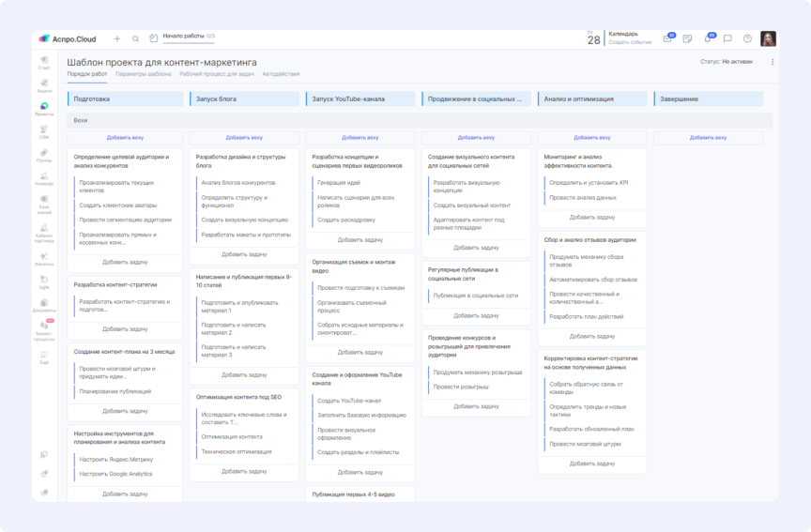
Task: Click Создать событие link
Action: [630, 42]
